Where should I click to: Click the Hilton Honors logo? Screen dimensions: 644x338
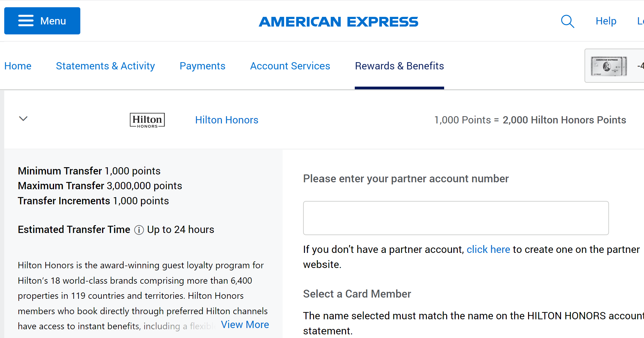[147, 120]
